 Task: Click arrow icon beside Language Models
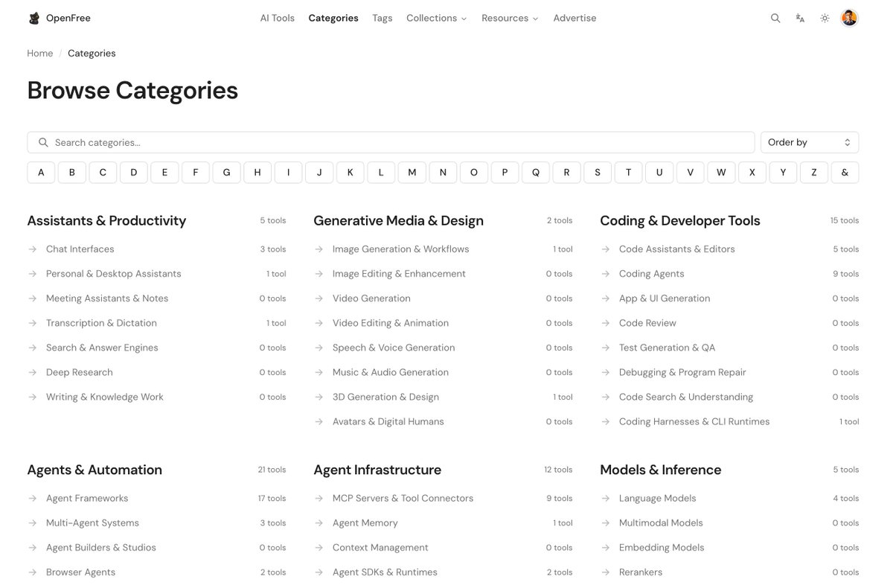(606, 499)
